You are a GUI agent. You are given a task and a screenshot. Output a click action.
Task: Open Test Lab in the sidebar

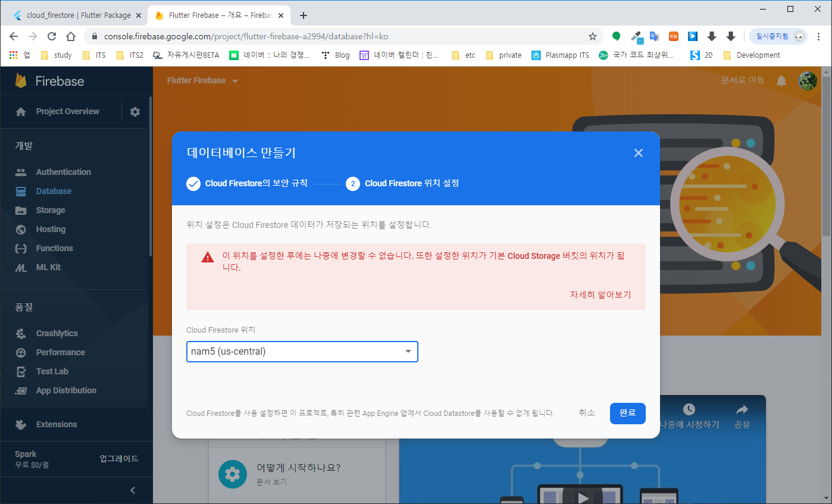[x=52, y=371]
